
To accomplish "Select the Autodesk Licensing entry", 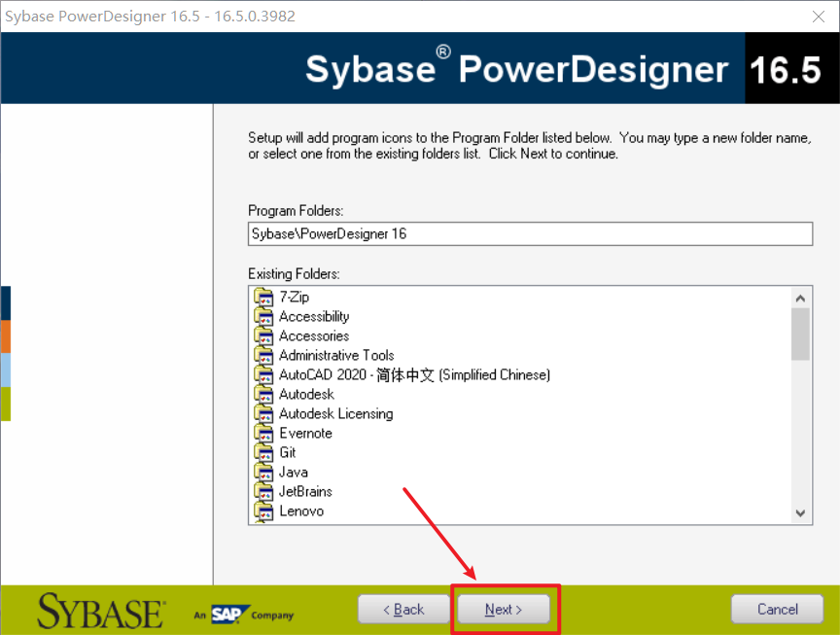I will pyautogui.click(x=335, y=413).
